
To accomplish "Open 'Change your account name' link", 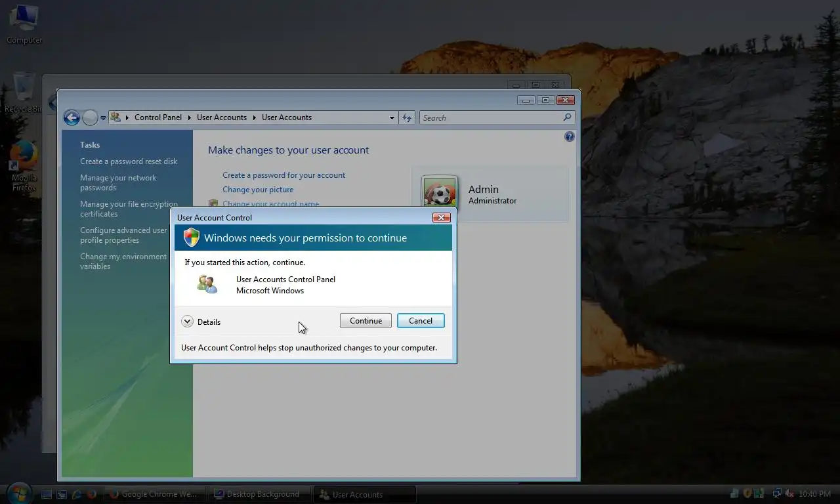I will [x=270, y=203].
